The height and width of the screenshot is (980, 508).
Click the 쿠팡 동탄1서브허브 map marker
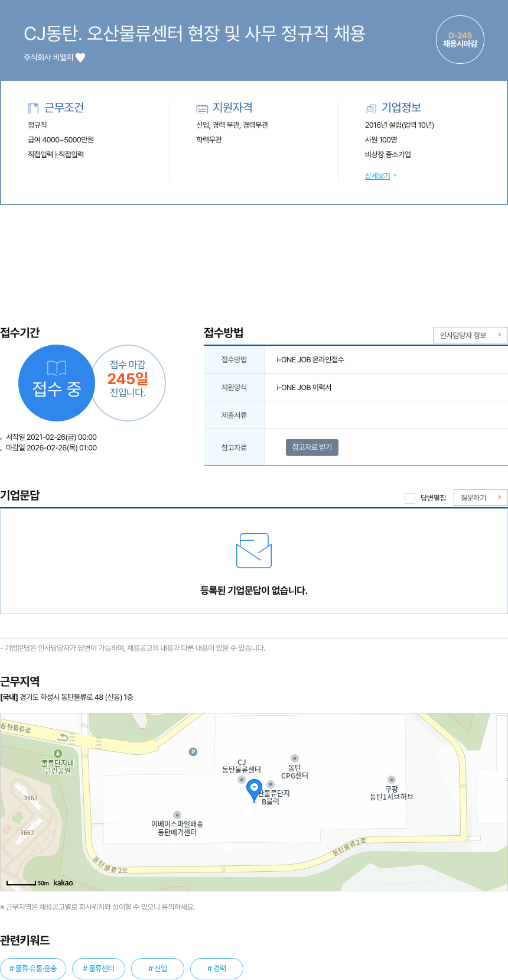click(391, 780)
